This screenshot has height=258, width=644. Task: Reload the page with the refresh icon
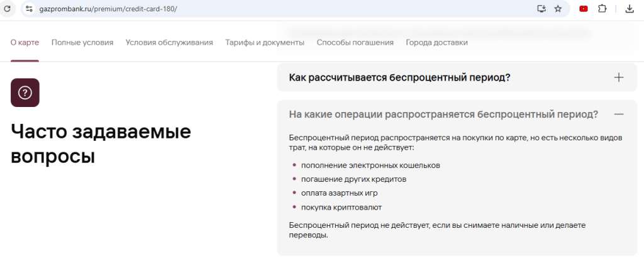click(x=7, y=9)
